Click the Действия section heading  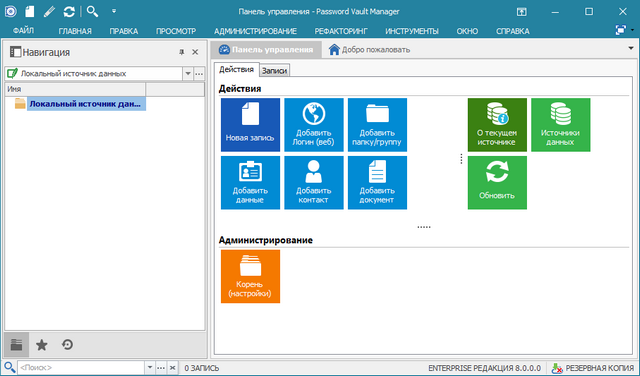[x=240, y=89]
